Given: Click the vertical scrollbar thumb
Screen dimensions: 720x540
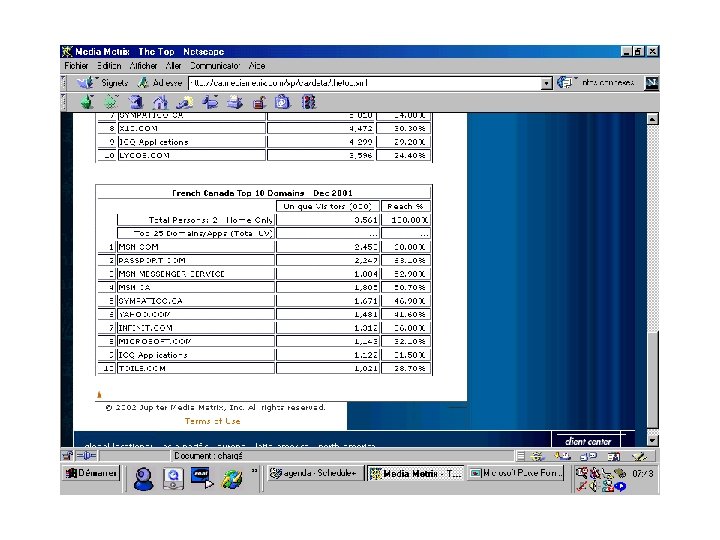Looking at the screenshot, I should 652,379.
